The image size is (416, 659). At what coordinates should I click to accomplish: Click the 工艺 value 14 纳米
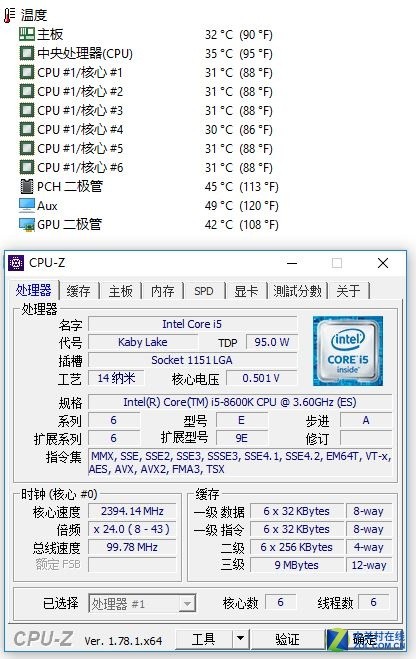coord(116,378)
